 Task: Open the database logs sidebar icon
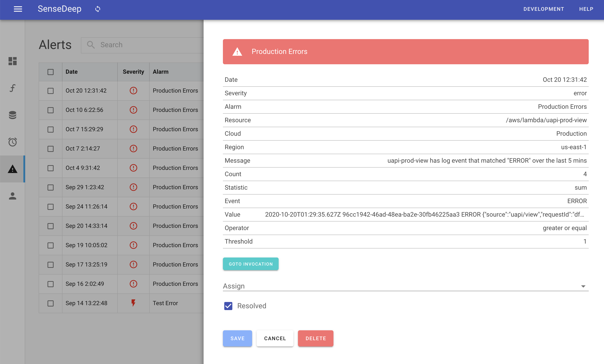tap(13, 115)
